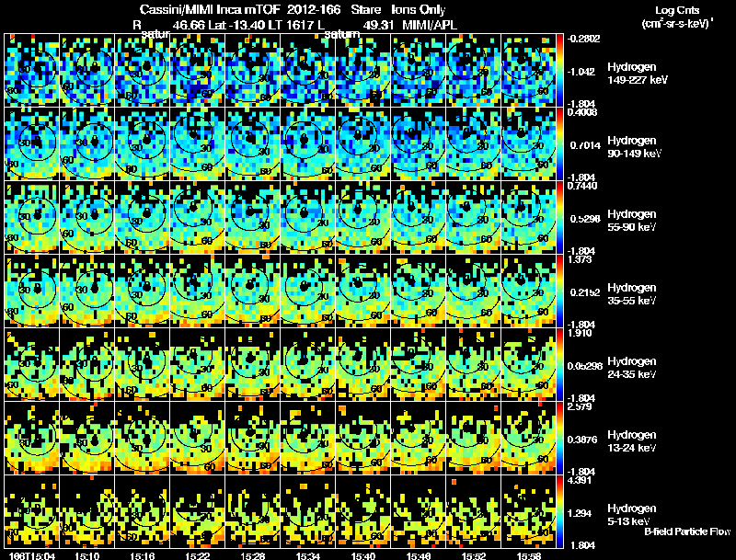Screen dimensions: 736x560
Task: Click the B-field Particle Flow label
Action: (x=687, y=531)
